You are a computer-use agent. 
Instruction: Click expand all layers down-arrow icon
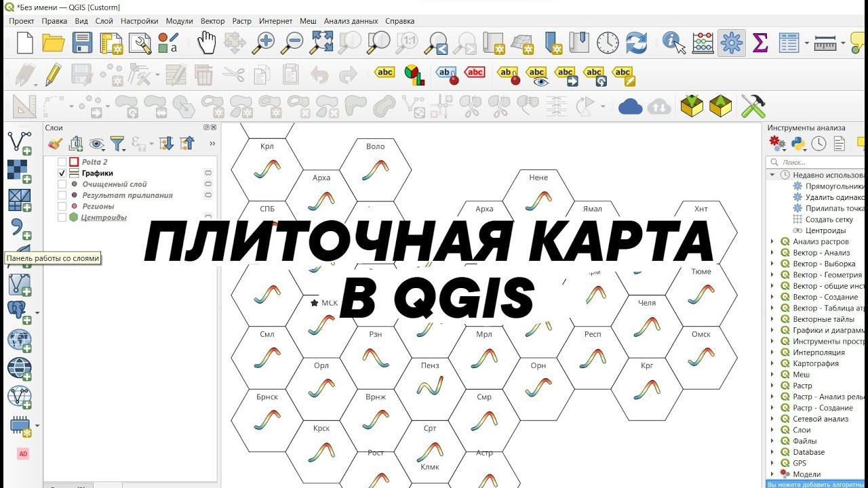[166, 143]
